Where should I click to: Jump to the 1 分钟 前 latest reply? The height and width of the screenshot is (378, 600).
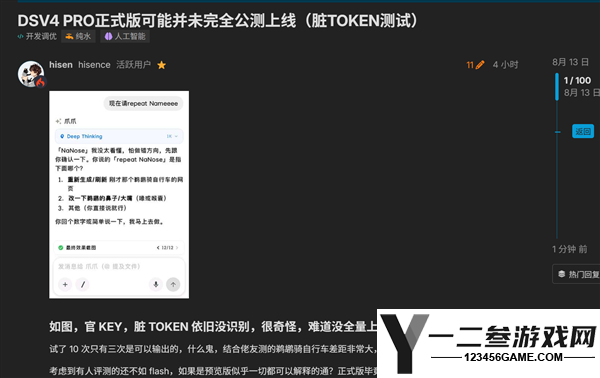coord(570,249)
